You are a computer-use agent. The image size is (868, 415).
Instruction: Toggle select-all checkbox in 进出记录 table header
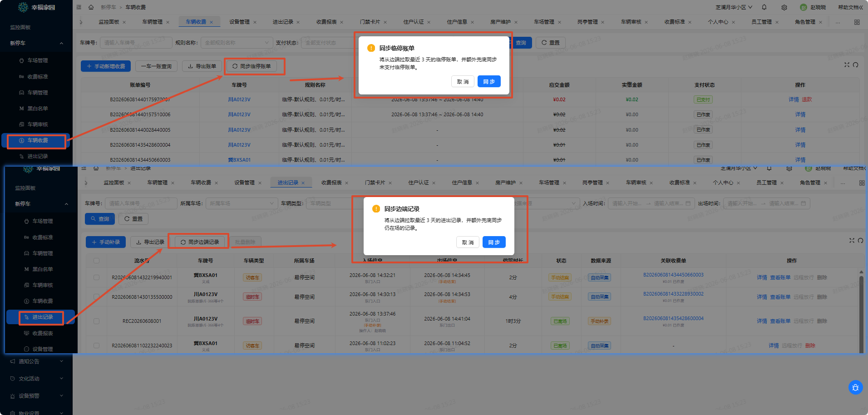pos(96,261)
